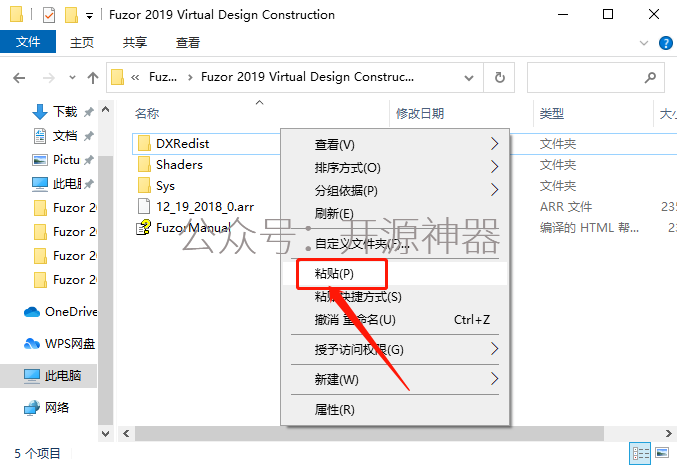This screenshot has height=466, width=677.
Task: Switch to large icons view layout
Action: (662, 453)
